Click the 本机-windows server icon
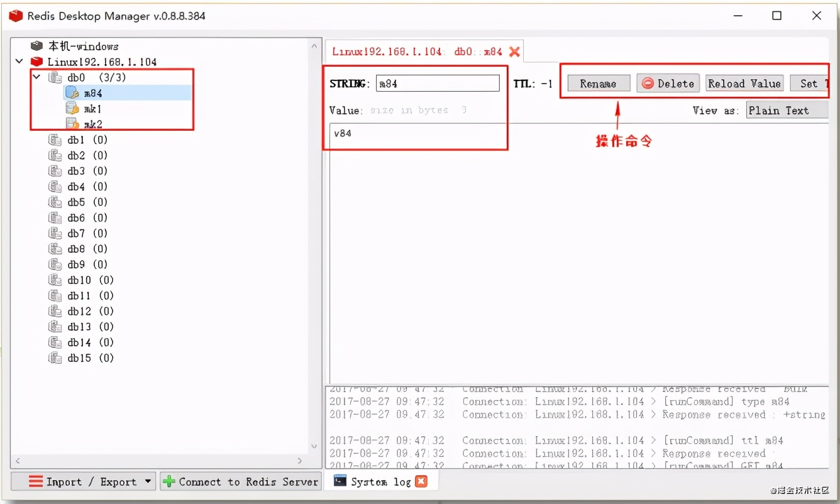This screenshot has height=504, width=840. point(37,47)
